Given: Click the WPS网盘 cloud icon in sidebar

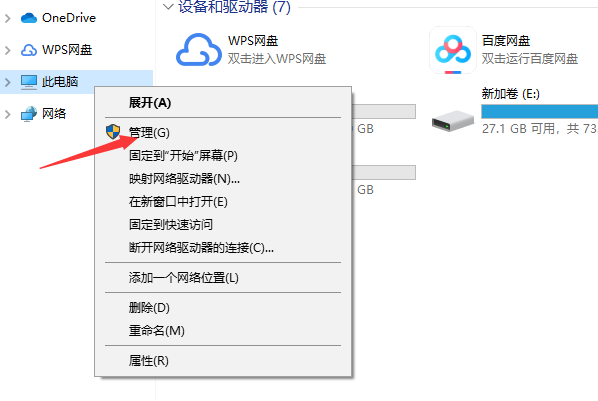Looking at the screenshot, I should (x=29, y=50).
